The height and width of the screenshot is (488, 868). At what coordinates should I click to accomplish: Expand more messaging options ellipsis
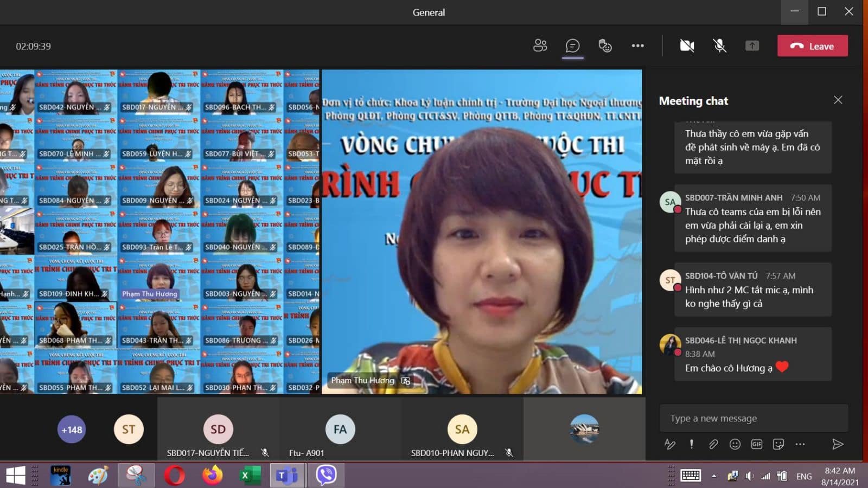[x=800, y=444]
